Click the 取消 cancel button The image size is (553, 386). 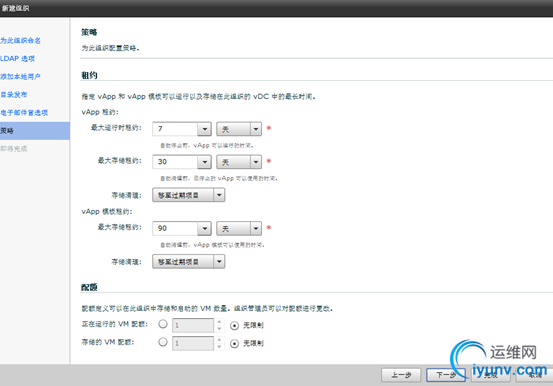point(534,375)
